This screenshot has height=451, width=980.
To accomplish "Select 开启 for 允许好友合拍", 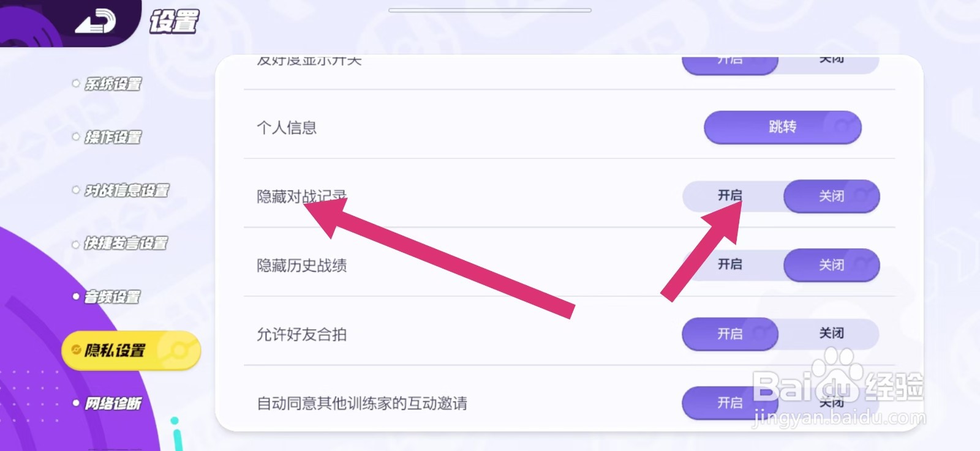I will click(x=729, y=334).
